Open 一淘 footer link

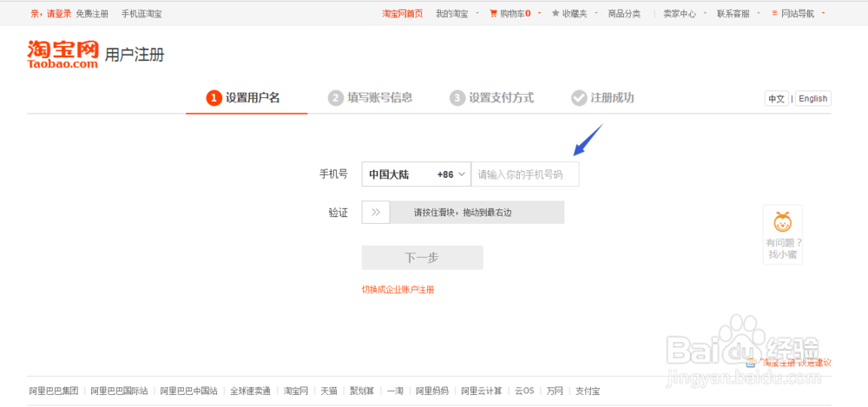(395, 391)
